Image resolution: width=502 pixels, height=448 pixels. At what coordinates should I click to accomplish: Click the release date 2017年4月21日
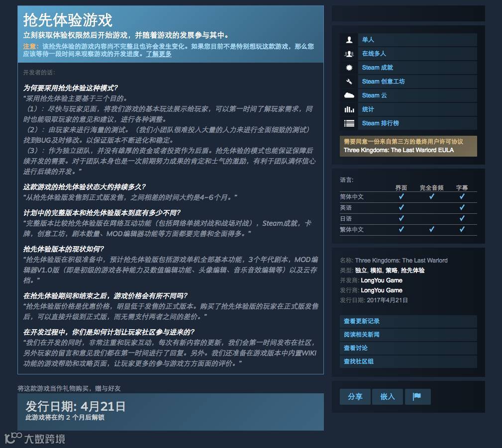(388, 300)
